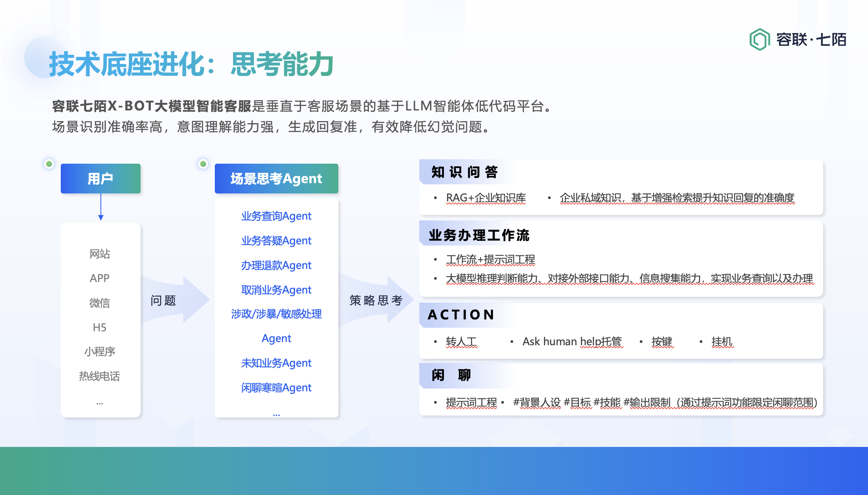Select the 小程序 channel entry

click(100, 352)
